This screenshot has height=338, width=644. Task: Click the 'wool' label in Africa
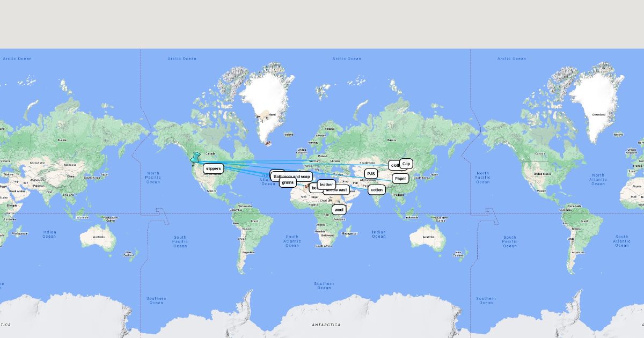coord(339,210)
